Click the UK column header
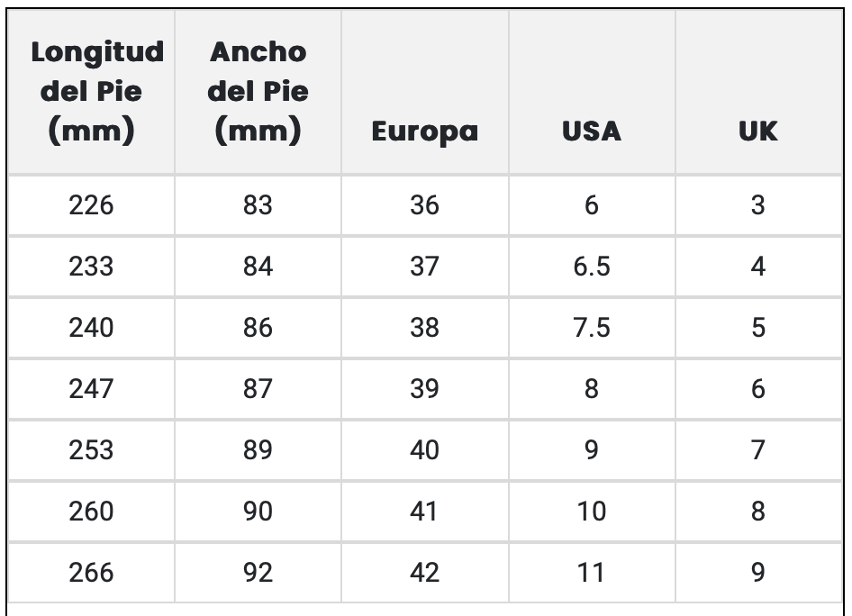852x616 pixels. coord(757,131)
